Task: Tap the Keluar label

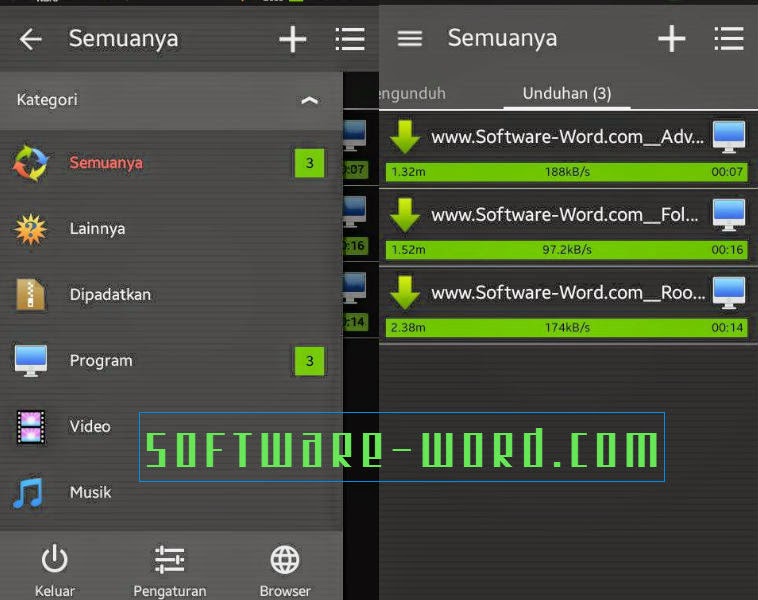Action: [x=55, y=591]
